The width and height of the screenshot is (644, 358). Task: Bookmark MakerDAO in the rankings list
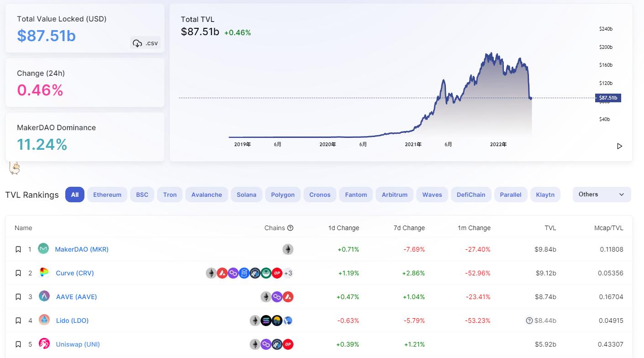(18, 249)
